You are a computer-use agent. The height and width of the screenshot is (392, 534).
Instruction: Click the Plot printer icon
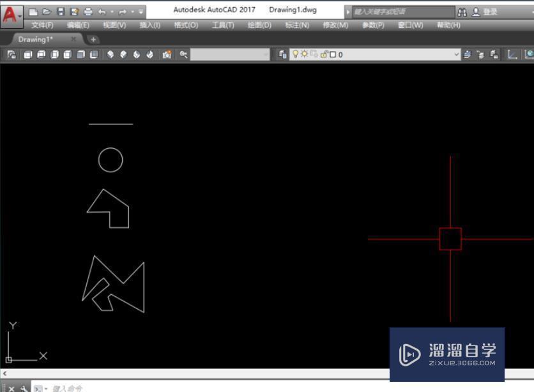[x=88, y=10]
